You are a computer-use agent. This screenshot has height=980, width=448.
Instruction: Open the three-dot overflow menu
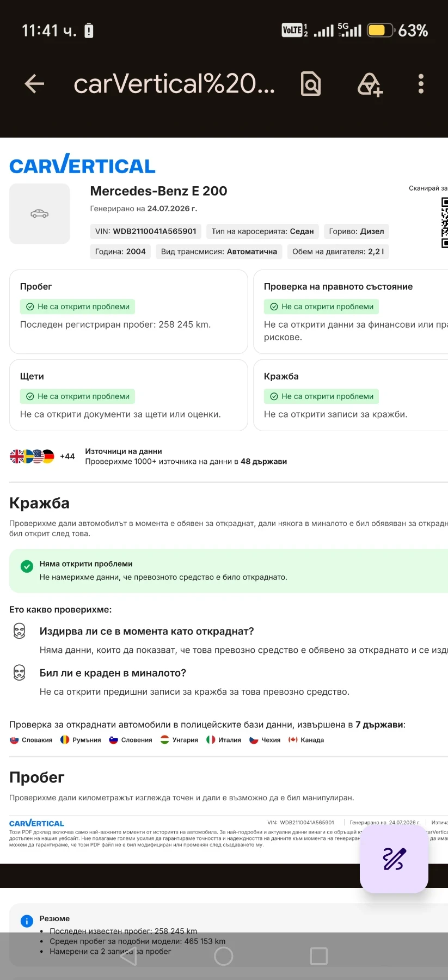pyautogui.click(x=421, y=84)
